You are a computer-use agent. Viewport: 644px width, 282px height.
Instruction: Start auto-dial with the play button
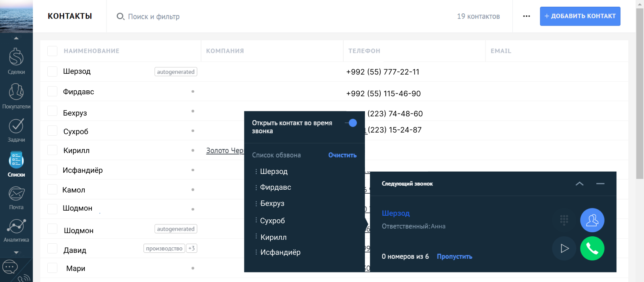[564, 248]
